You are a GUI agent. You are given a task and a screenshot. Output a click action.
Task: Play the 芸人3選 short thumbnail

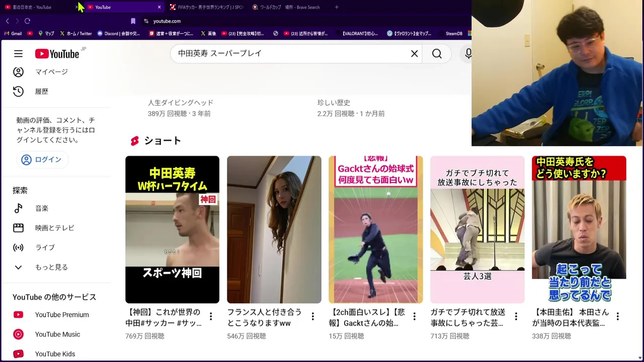[477, 229]
